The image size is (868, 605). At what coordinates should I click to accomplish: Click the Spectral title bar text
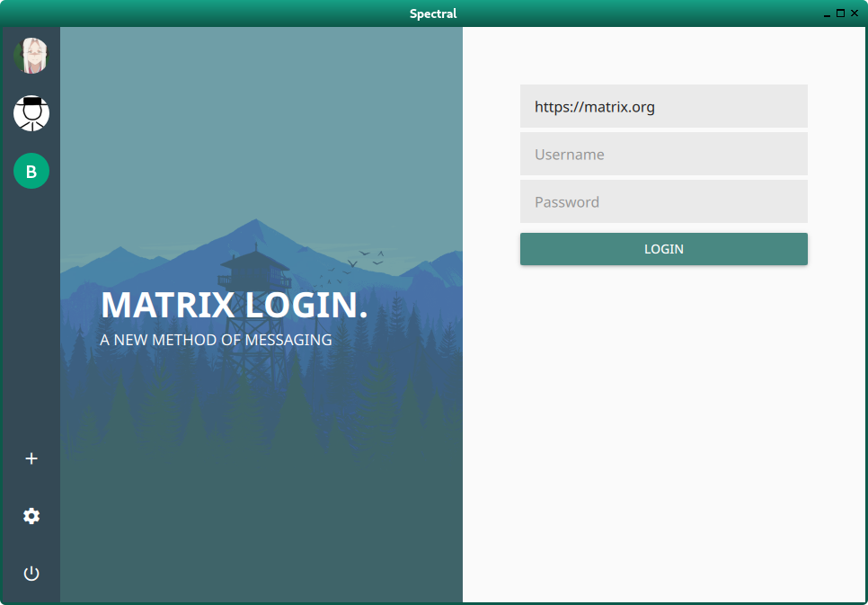tap(433, 13)
